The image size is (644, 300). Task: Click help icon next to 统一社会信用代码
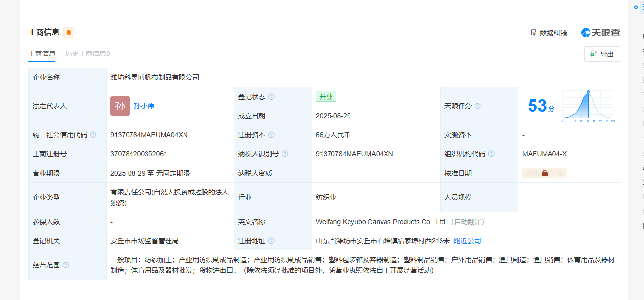point(93,135)
